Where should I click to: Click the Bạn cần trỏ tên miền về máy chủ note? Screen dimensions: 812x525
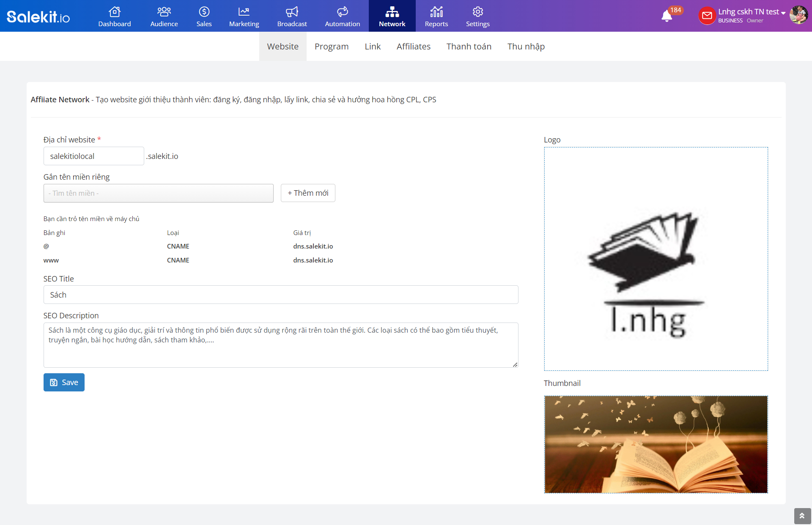tap(91, 219)
